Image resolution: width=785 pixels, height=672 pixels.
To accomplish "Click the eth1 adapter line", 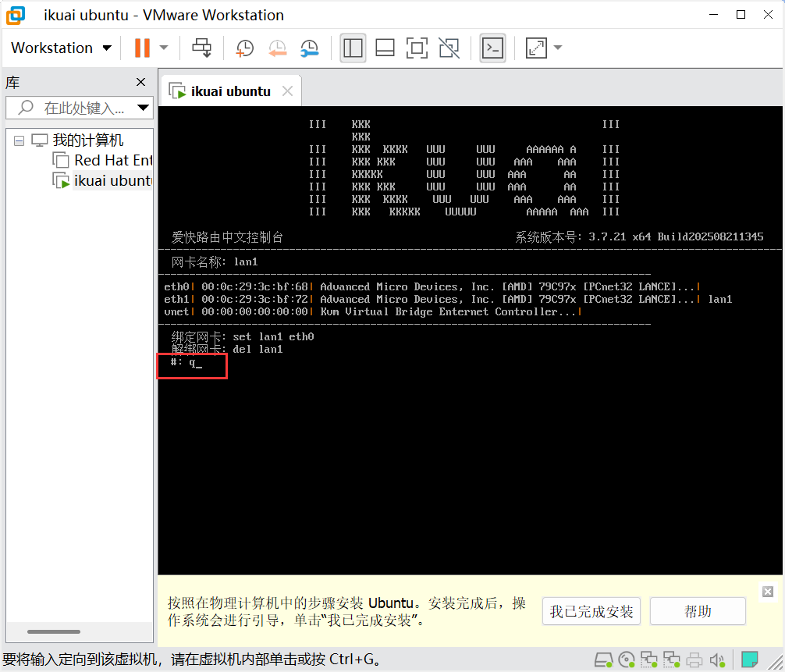I will click(448, 300).
